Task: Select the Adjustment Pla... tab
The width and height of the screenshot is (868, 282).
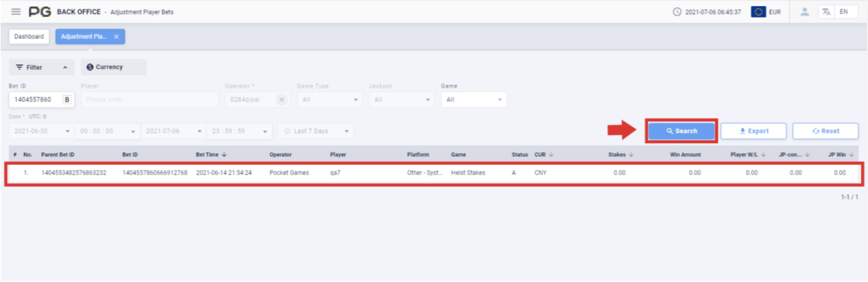Action: tap(90, 37)
